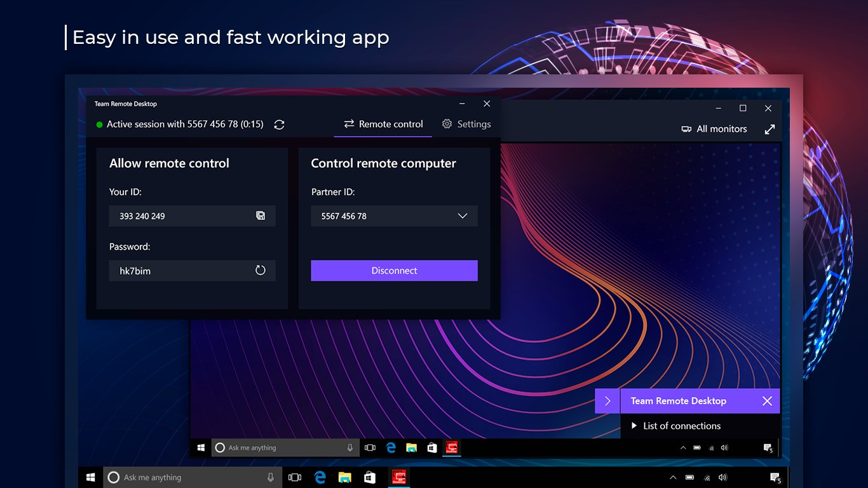Open the Partner ID dropdown
The width and height of the screenshot is (868, 488).
pyautogui.click(x=463, y=215)
